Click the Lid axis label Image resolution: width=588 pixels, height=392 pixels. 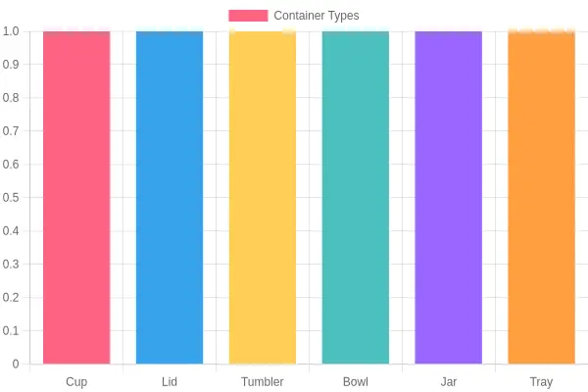170,382
